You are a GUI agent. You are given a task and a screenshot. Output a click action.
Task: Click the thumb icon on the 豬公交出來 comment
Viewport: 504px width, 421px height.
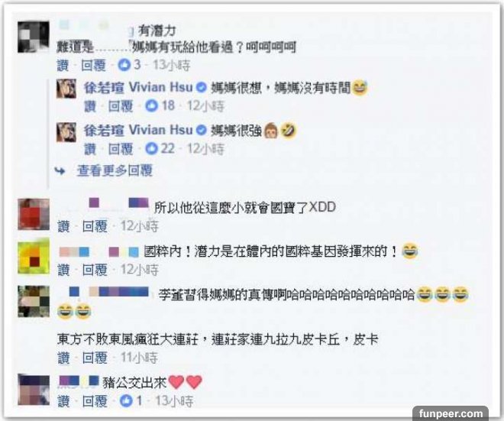coord(126,400)
